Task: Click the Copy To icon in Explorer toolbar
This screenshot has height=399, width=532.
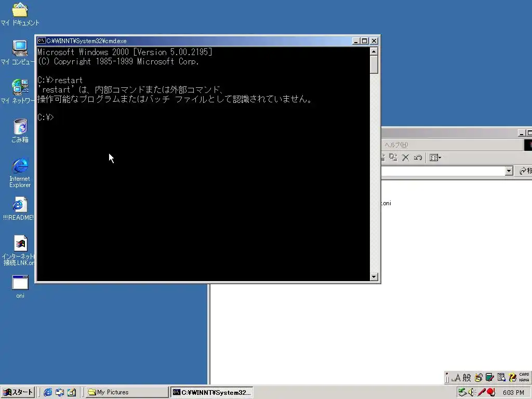Action: tap(393, 157)
